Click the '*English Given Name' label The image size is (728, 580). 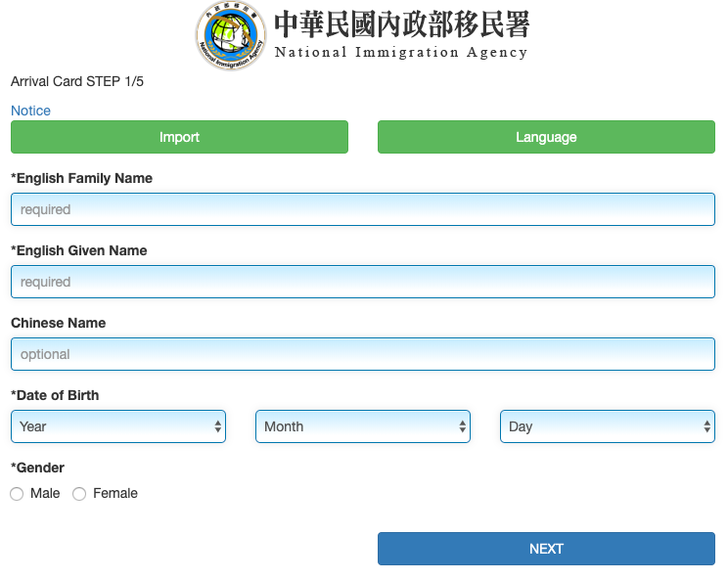click(78, 250)
